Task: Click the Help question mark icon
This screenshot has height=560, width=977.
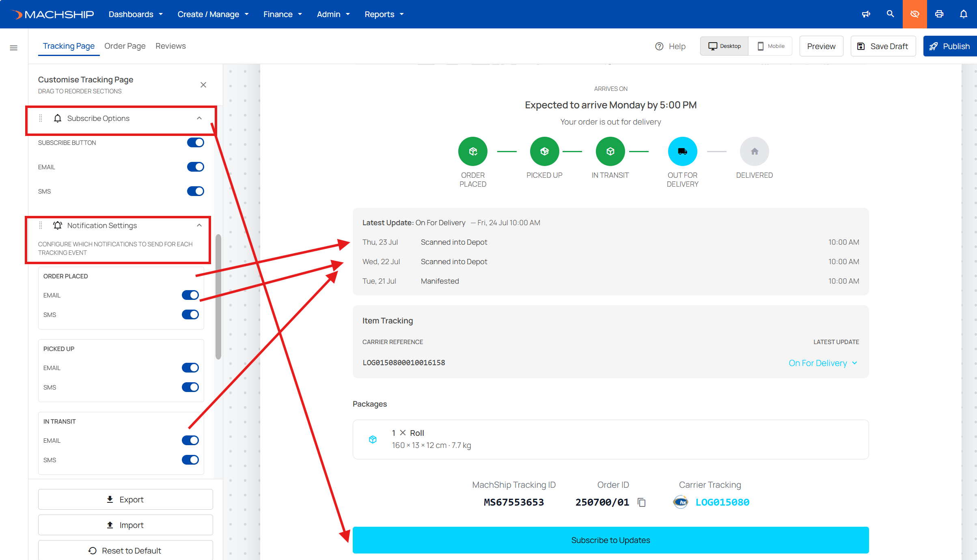Action: (x=659, y=46)
